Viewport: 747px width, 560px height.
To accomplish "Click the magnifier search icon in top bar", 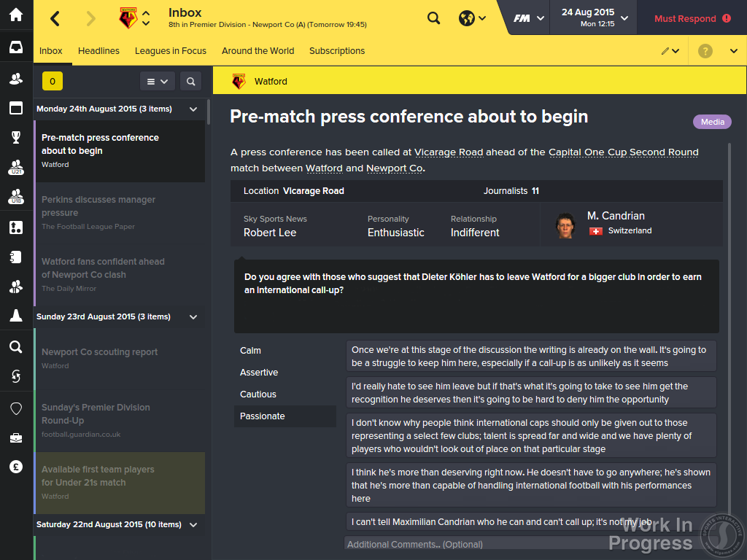I will click(433, 18).
